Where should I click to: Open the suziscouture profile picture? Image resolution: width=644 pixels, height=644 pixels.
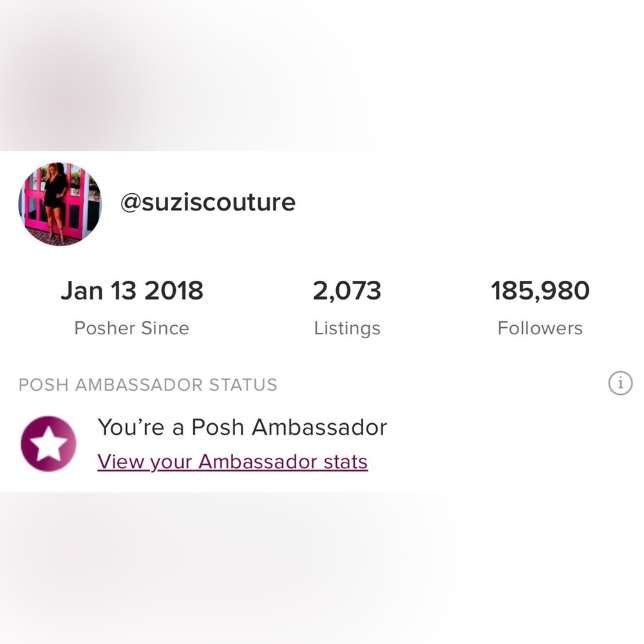pyautogui.click(x=60, y=204)
